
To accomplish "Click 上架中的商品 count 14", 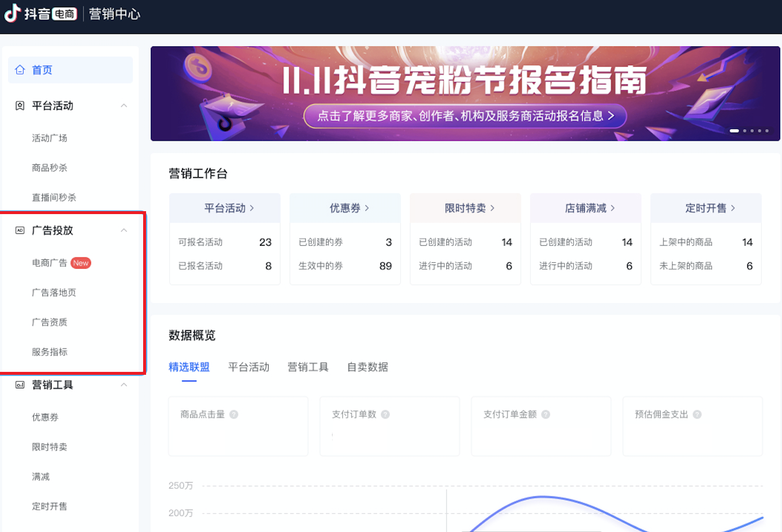I will [747, 242].
